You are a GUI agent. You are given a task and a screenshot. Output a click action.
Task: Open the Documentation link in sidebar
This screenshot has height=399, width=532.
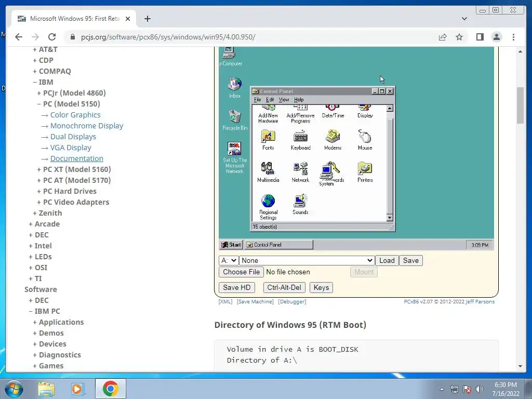(x=77, y=158)
